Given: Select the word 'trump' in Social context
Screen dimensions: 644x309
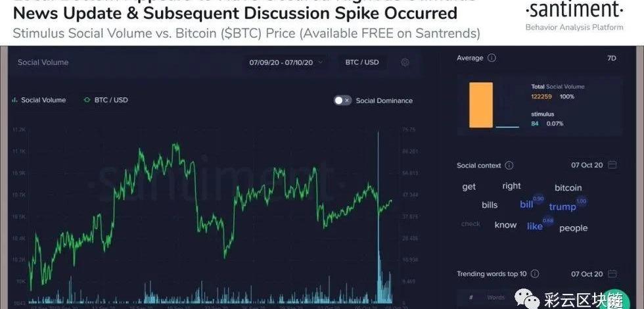Looking at the screenshot, I should (562, 207).
